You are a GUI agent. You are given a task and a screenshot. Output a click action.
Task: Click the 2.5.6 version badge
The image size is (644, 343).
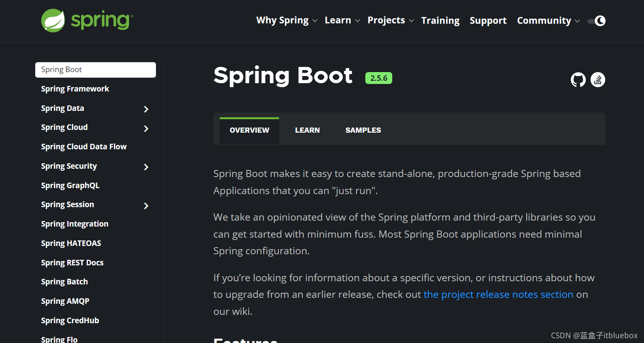[x=379, y=78]
